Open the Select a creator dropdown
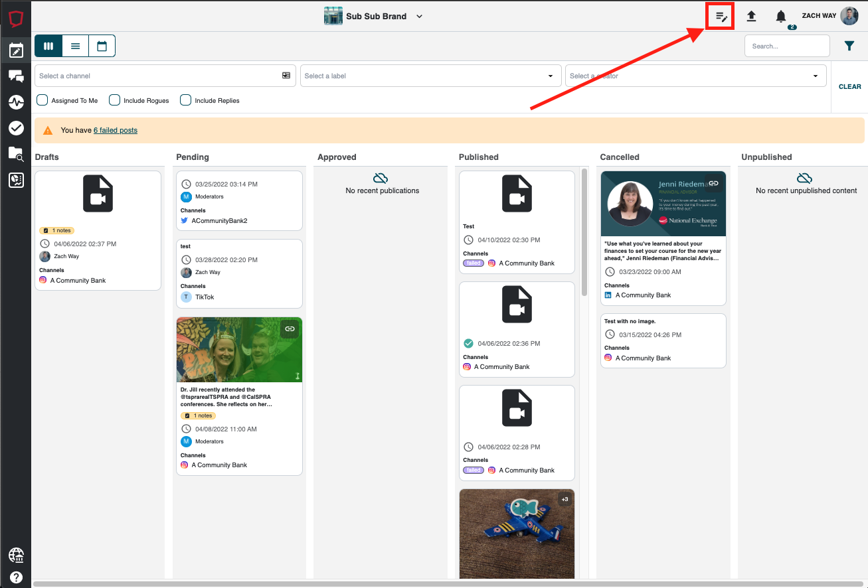This screenshot has width=868, height=588. coord(694,76)
